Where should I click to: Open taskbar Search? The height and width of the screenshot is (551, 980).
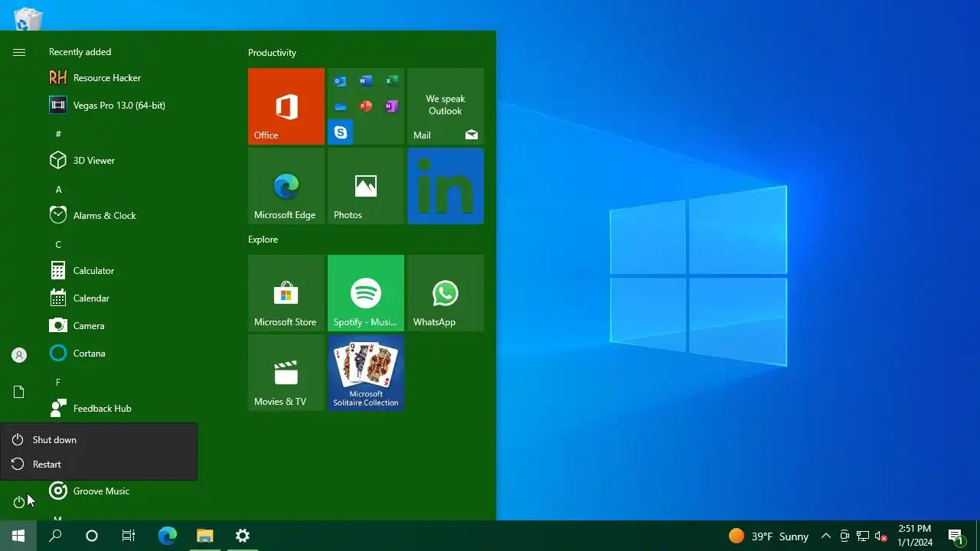[x=55, y=536]
